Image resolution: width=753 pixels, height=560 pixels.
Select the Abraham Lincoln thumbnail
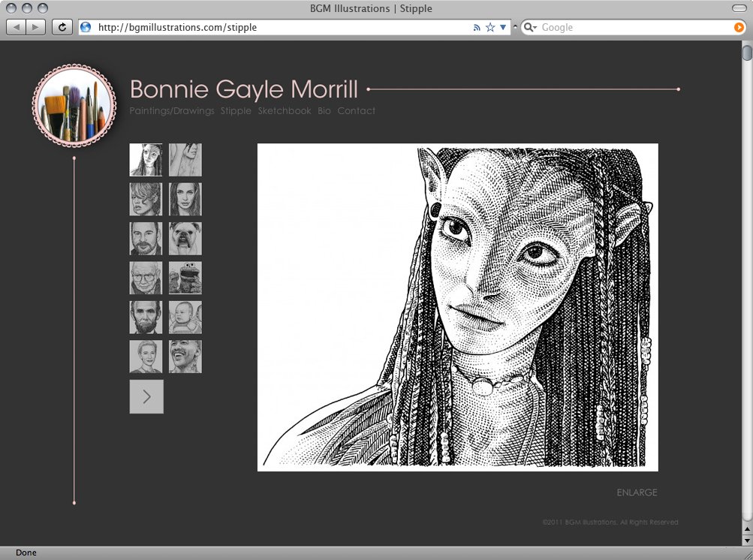[146, 317]
